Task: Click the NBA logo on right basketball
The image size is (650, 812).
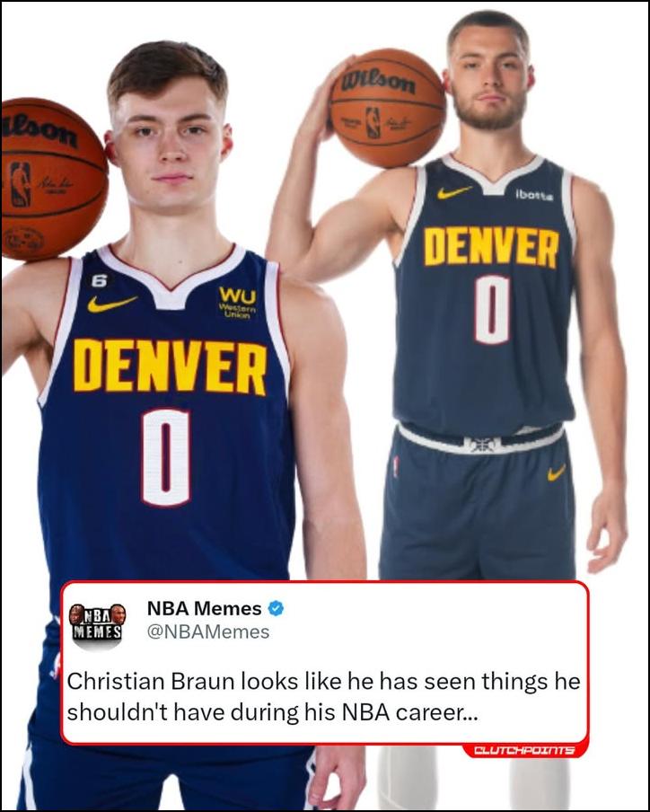Action: pos(373,123)
